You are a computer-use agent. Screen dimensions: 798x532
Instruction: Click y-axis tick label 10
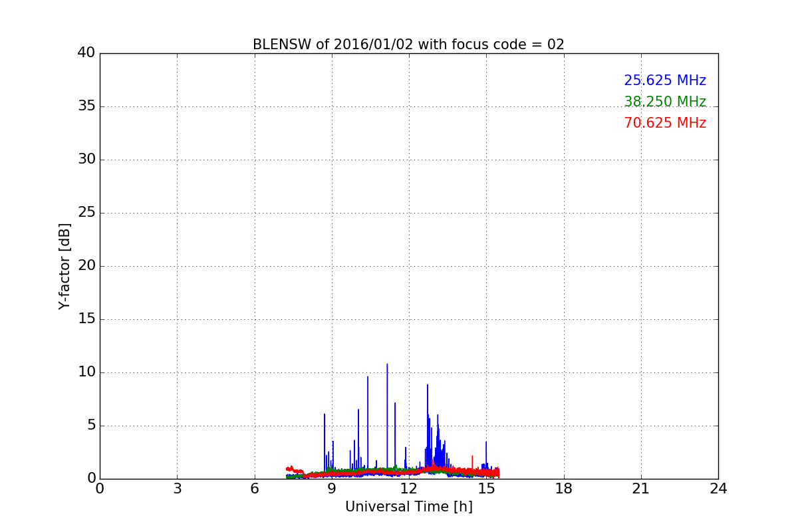tap(86, 372)
